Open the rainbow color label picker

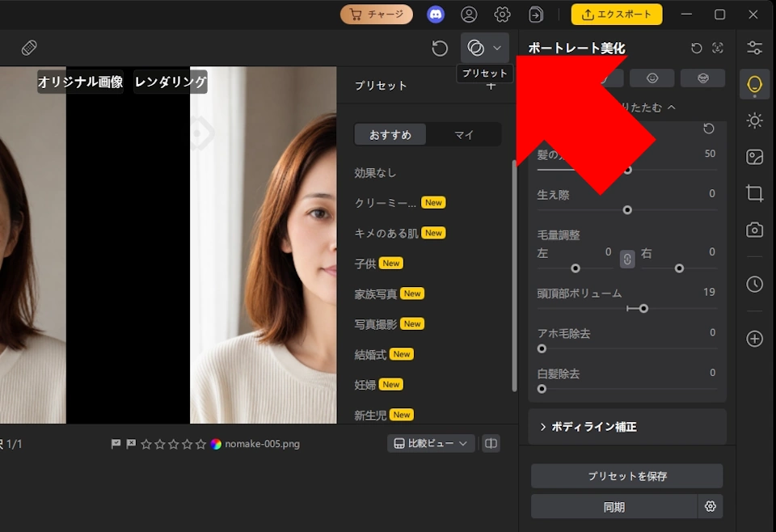click(x=216, y=444)
